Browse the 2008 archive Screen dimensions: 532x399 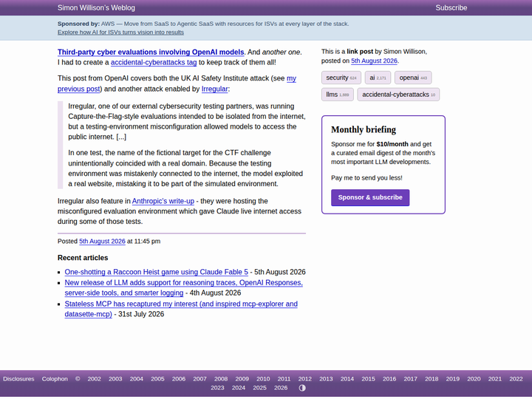221,379
